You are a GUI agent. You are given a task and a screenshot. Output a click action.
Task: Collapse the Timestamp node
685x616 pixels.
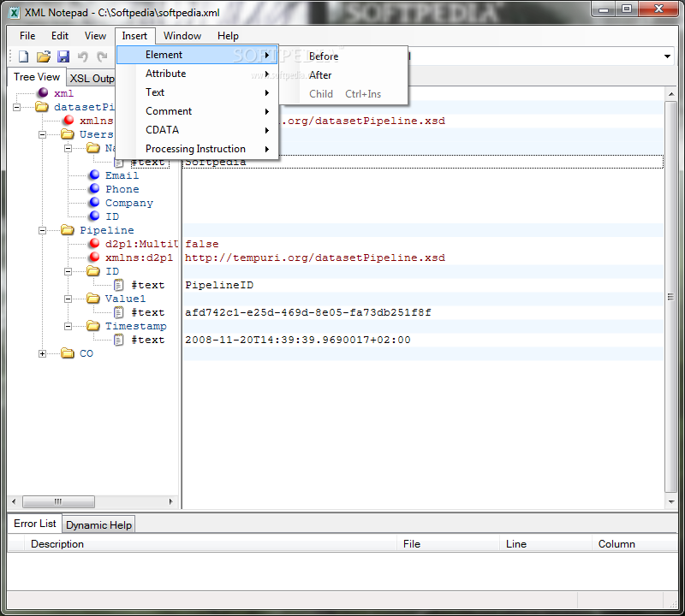click(68, 326)
